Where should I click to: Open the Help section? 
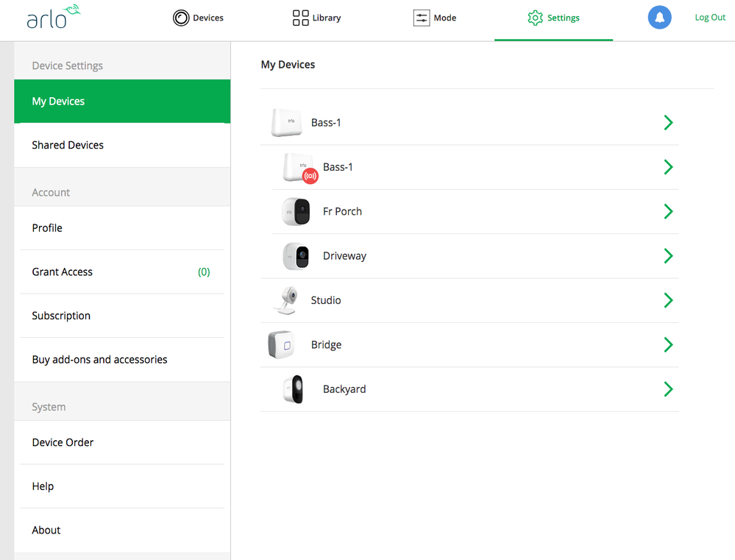point(122,486)
